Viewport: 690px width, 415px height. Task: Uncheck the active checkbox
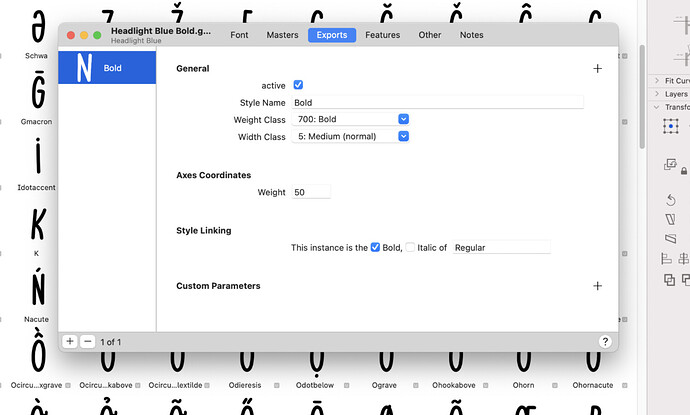pos(298,85)
